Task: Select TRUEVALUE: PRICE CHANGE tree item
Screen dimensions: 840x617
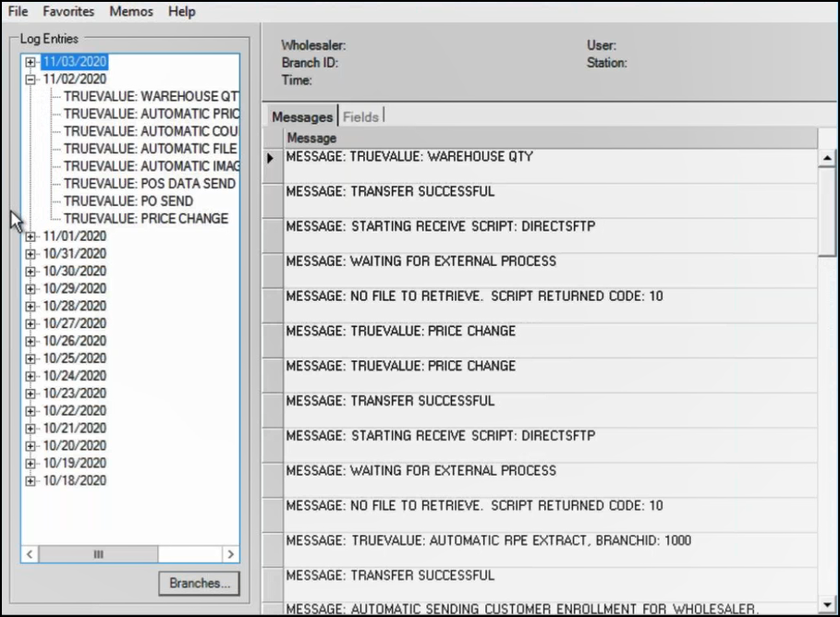Action: (x=145, y=219)
